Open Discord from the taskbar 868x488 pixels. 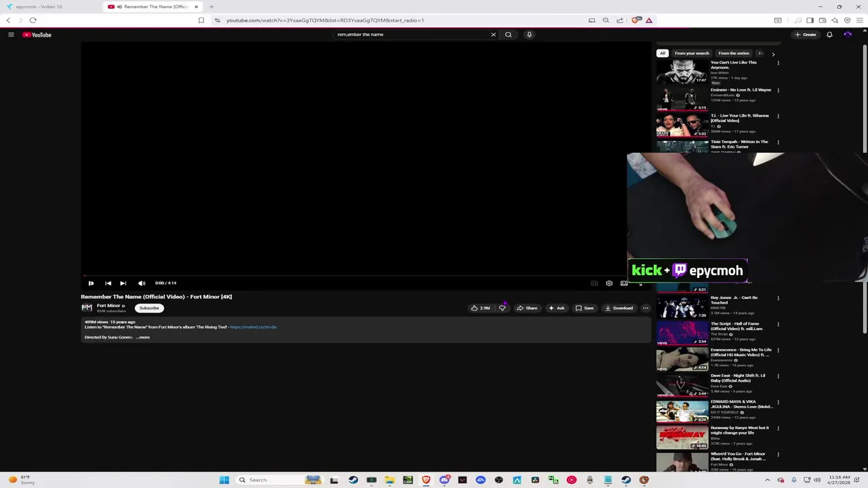point(444,480)
